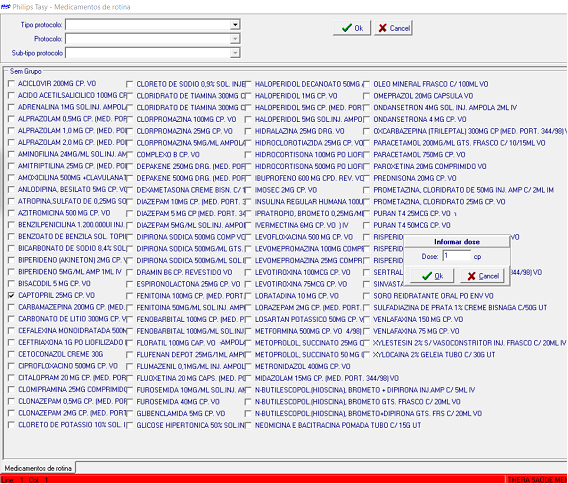Image resolution: width=568 pixels, height=484 pixels.
Task: Expand the Sub-tipo protocolo dropdown
Action: pos(235,53)
